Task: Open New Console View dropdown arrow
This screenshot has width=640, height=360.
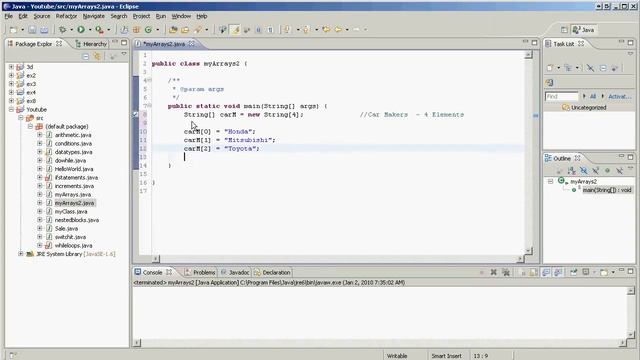Action: 613,273
